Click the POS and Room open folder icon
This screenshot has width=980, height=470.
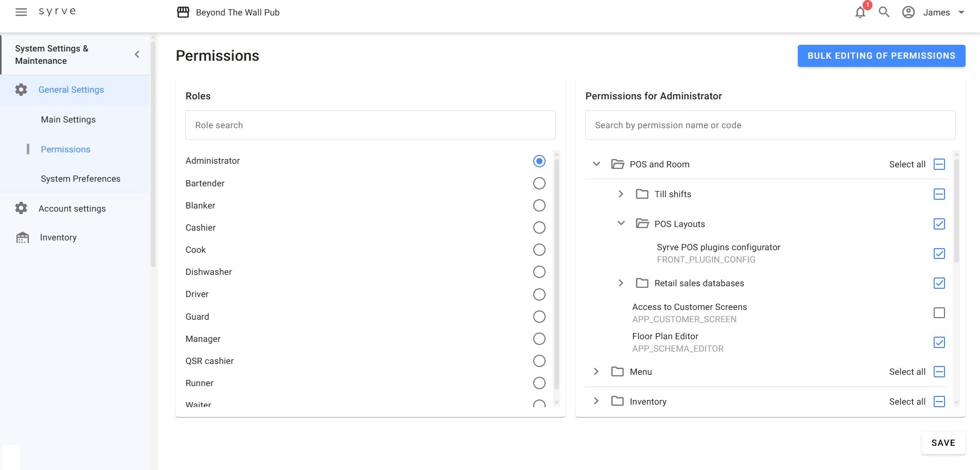[x=617, y=164]
